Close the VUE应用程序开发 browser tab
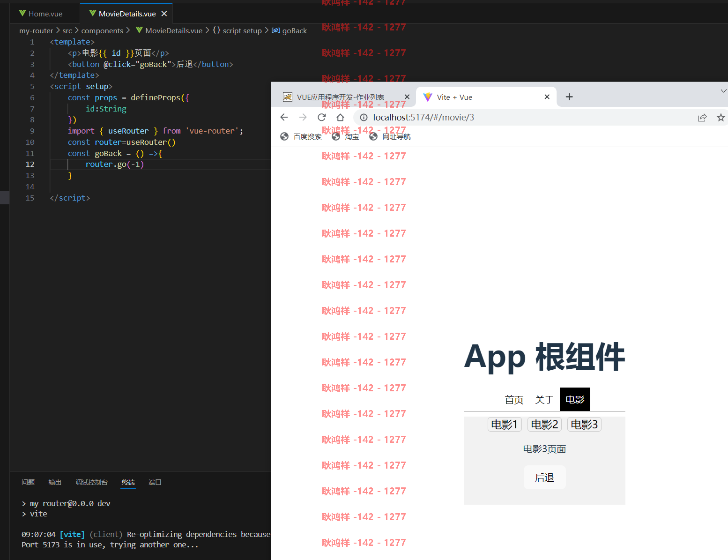The width and height of the screenshot is (728, 560). pyautogui.click(x=407, y=97)
